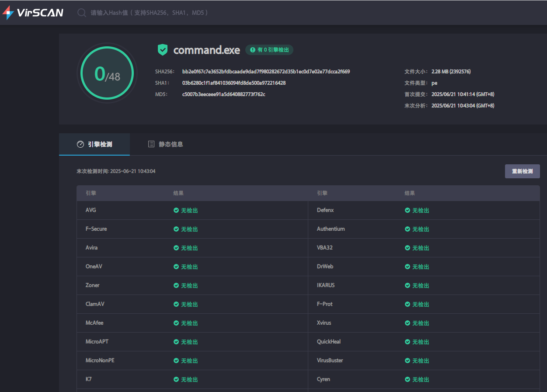Click the green check icon for MicroAPT
The height and width of the screenshot is (392, 547).
point(176,342)
